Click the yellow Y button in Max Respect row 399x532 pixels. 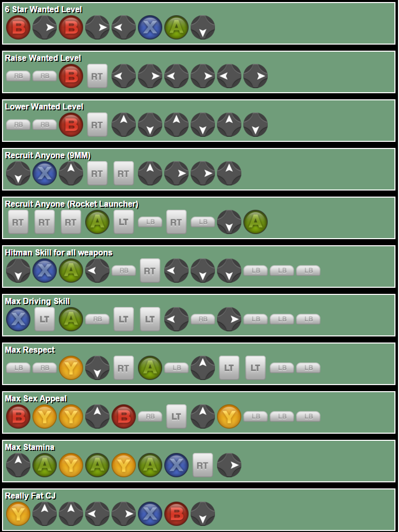[71, 368]
